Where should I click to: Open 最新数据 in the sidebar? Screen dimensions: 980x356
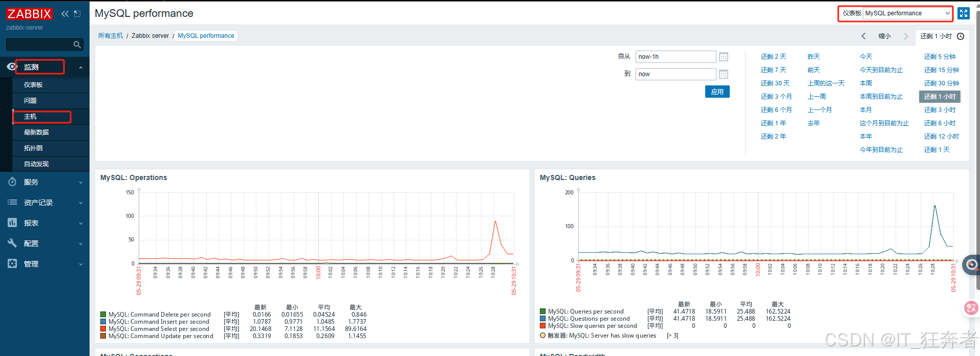point(36,132)
